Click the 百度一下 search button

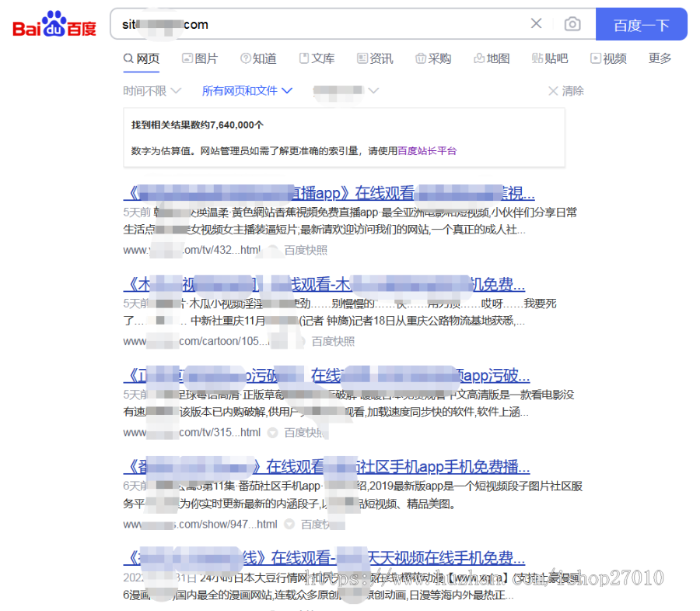pyautogui.click(x=642, y=24)
